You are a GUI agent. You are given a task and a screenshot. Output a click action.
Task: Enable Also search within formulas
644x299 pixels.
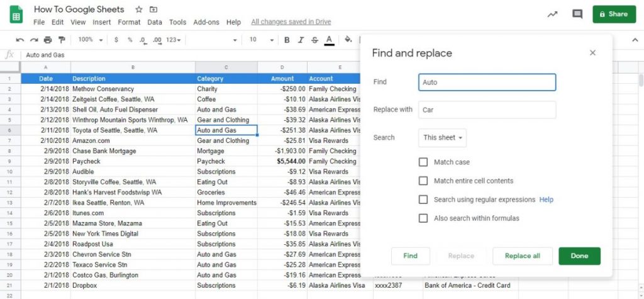click(423, 218)
